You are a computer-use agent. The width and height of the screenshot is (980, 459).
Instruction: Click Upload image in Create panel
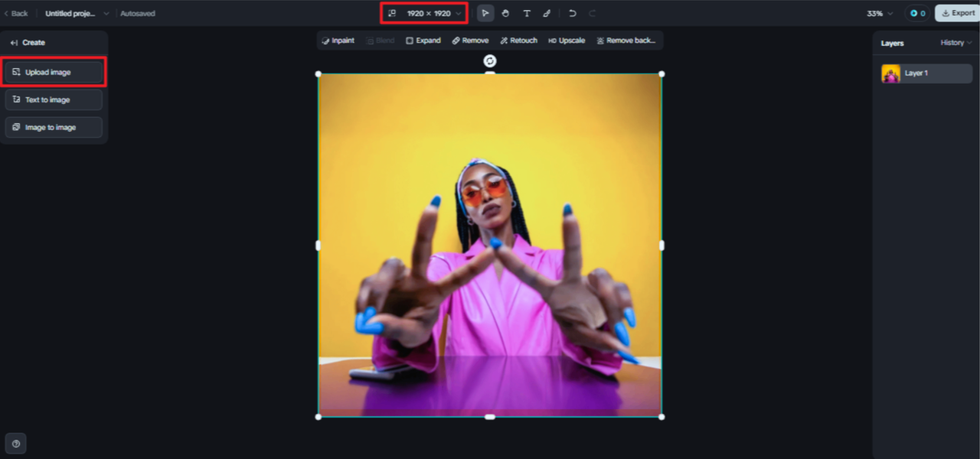pyautogui.click(x=54, y=72)
